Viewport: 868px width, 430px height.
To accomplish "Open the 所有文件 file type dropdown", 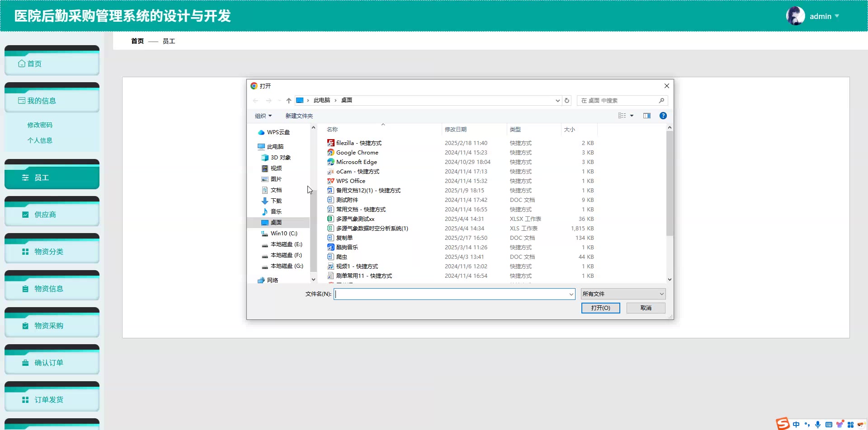I will click(x=623, y=294).
